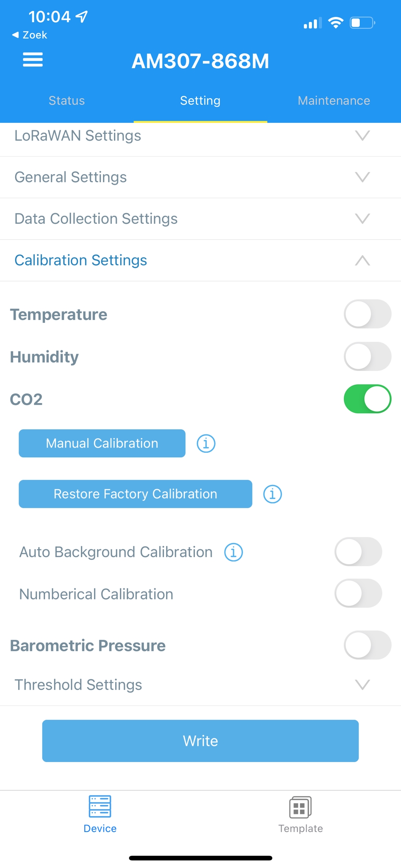This screenshot has height=868, width=401.
Task: Tap the Wi-Fi icon in the status bar
Action: click(336, 22)
